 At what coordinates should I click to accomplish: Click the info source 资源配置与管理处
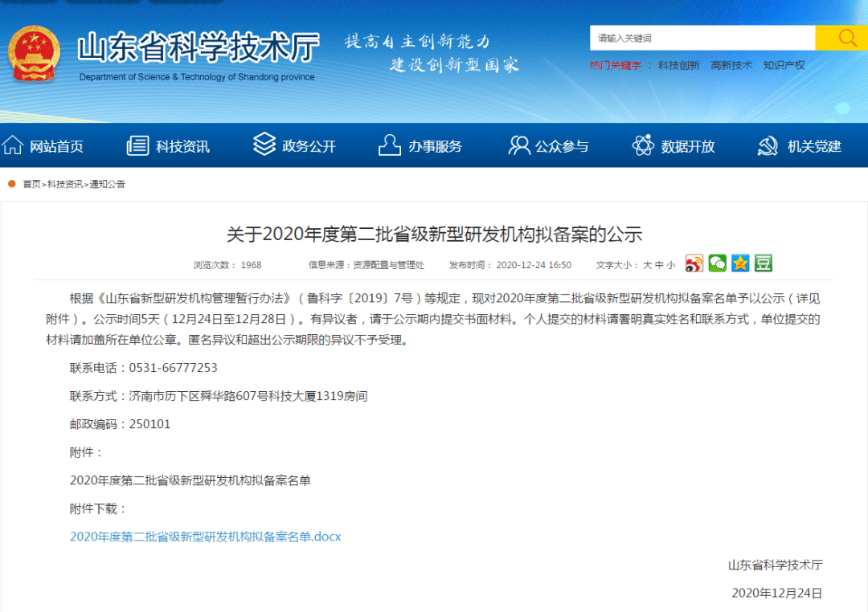(389, 265)
